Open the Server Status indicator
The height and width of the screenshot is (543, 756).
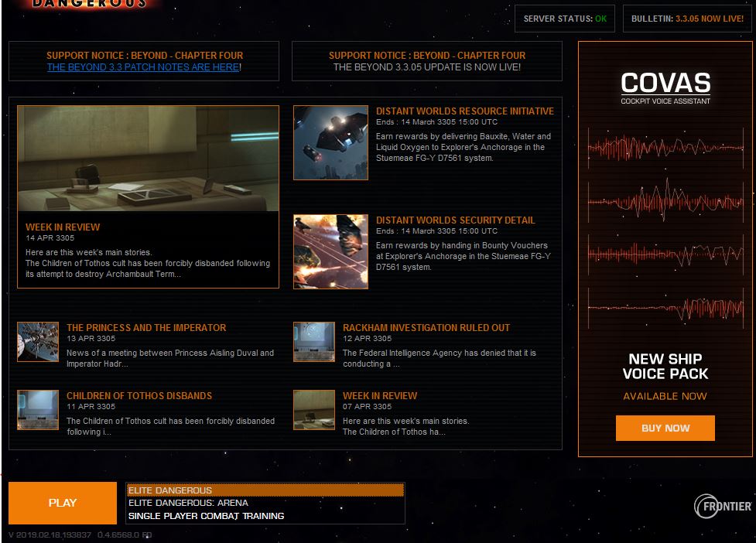click(565, 19)
